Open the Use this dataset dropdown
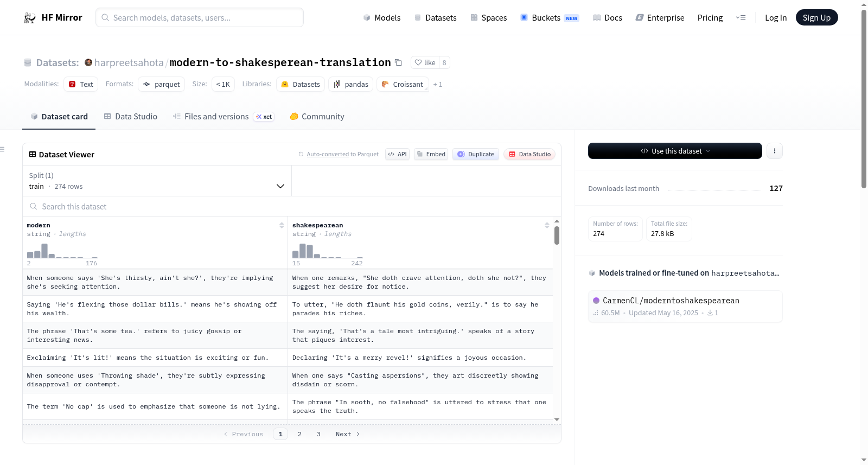This screenshot has width=868, height=465. [x=675, y=151]
